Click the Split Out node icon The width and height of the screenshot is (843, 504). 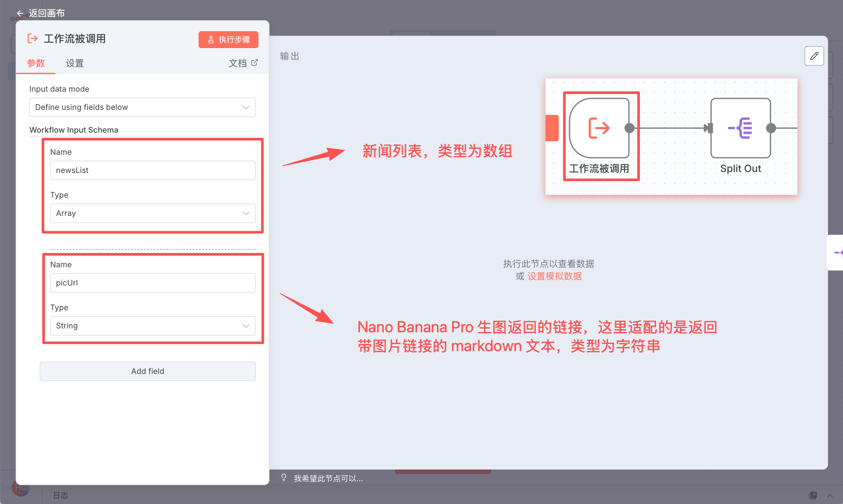740,128
